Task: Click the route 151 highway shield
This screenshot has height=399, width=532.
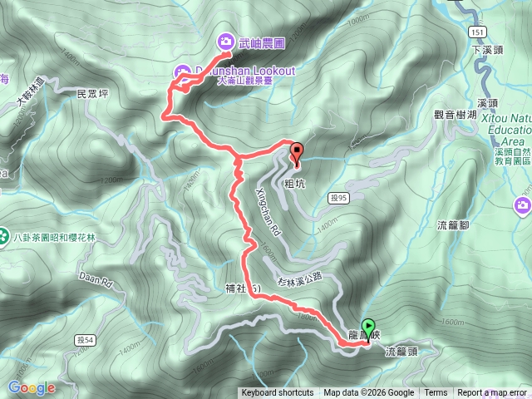Action: click(x=478, y=32)
